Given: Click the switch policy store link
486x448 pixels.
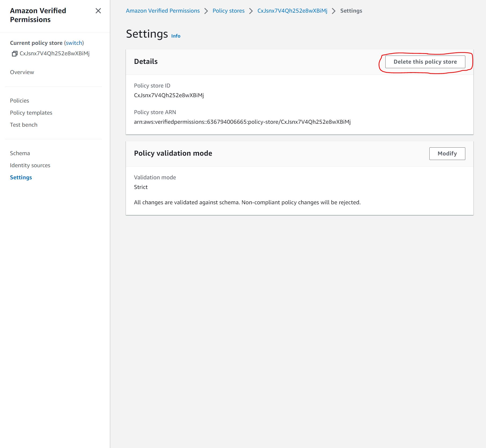Looking at the screenshot, I should tap(74, 43).
